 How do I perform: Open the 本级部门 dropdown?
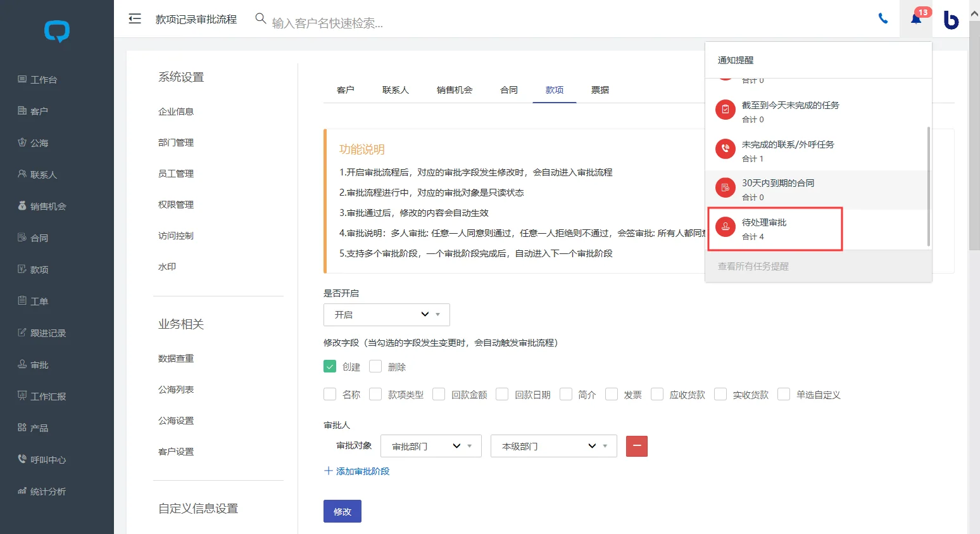pyautogui.click(x=554, y=446)
